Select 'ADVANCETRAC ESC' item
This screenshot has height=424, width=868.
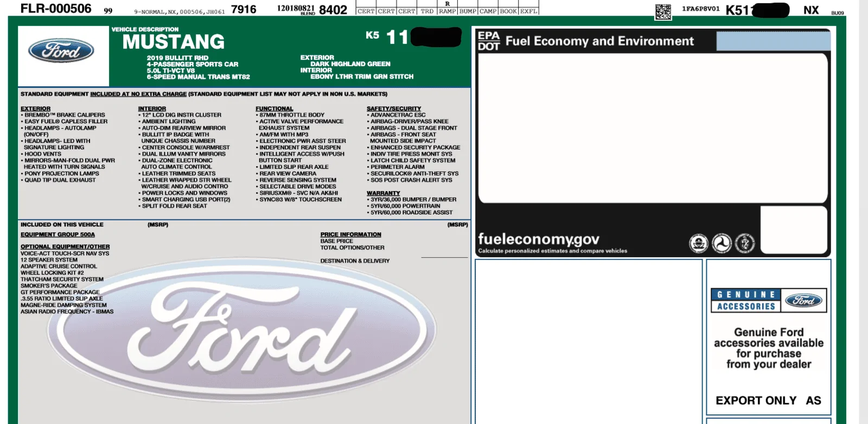(396, 115)
